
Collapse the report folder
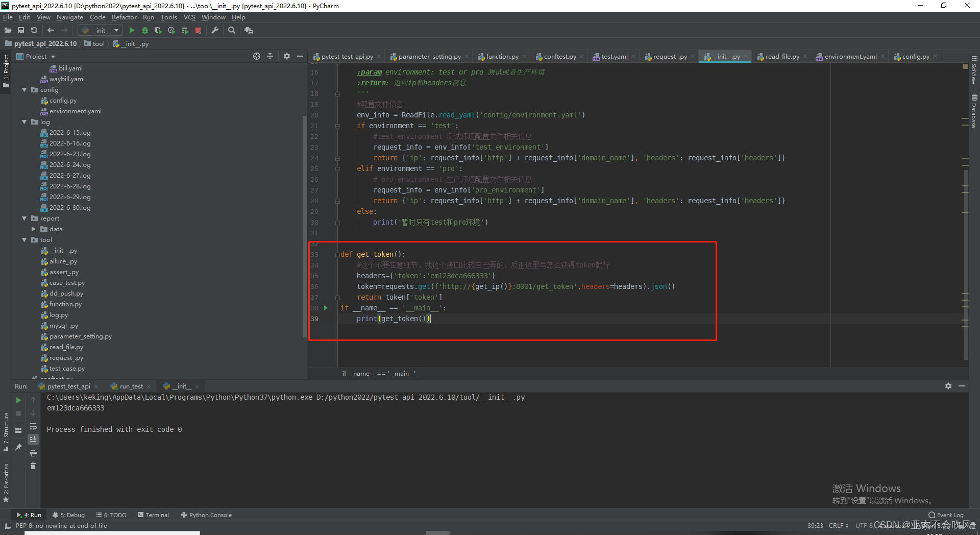click(x=24, y=218)
